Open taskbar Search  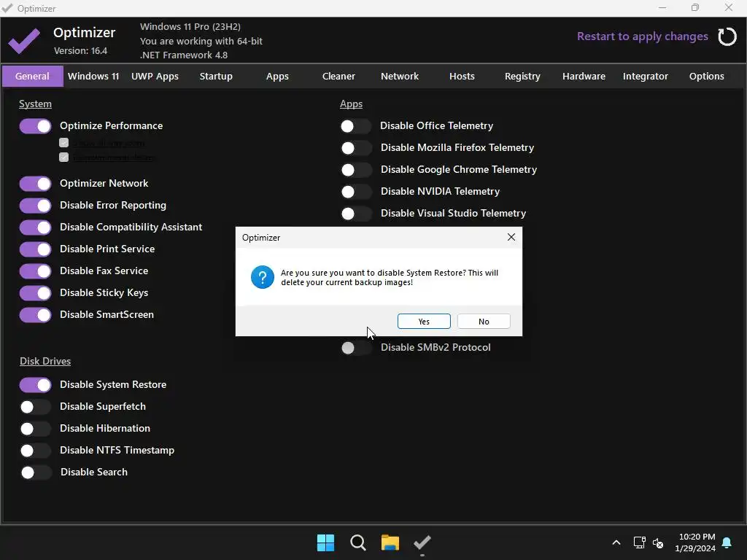pos(357,542)
